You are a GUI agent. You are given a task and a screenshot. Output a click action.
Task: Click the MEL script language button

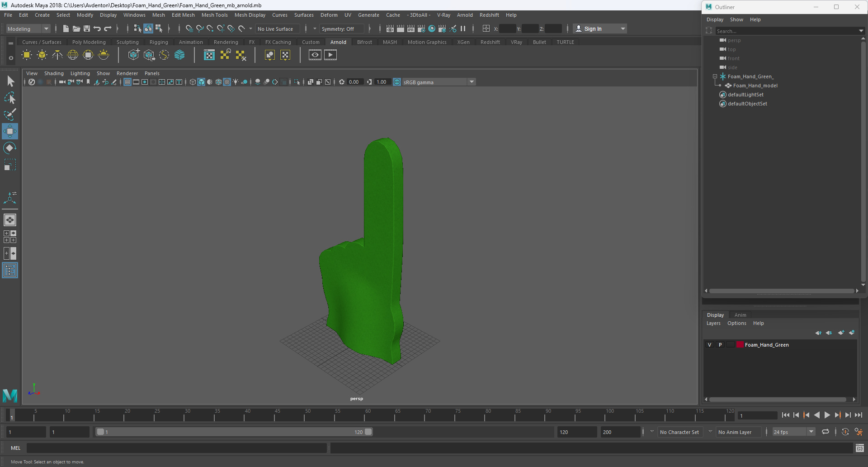point(16,448)
